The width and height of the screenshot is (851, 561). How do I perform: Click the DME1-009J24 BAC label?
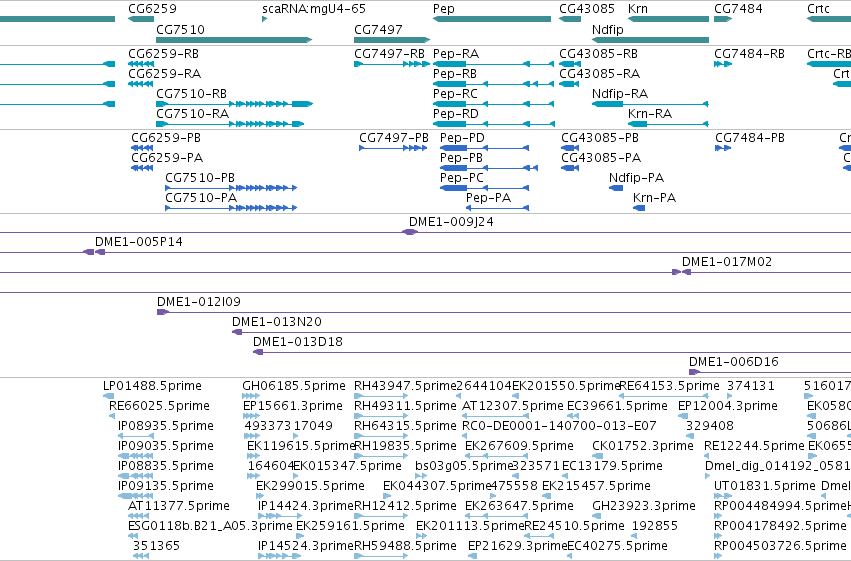[x=451, y=222]
